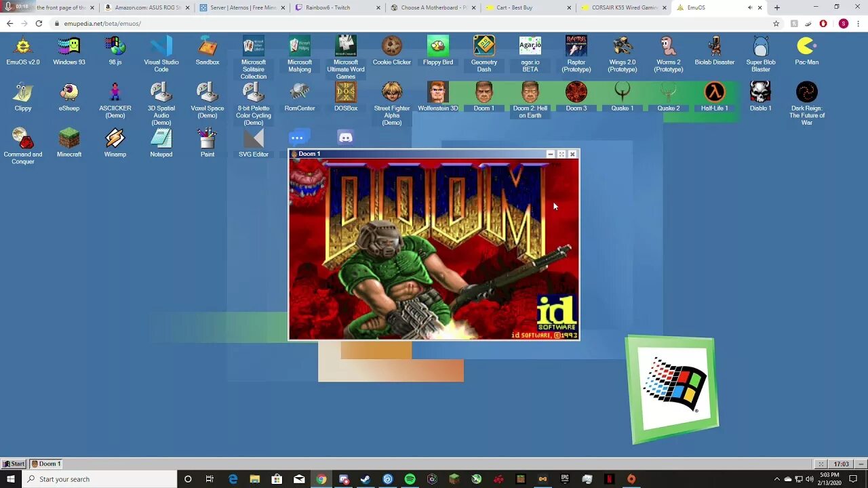868x488 pixels.
Task: Open the Flappy Bird icon
Action: (438, 51)
